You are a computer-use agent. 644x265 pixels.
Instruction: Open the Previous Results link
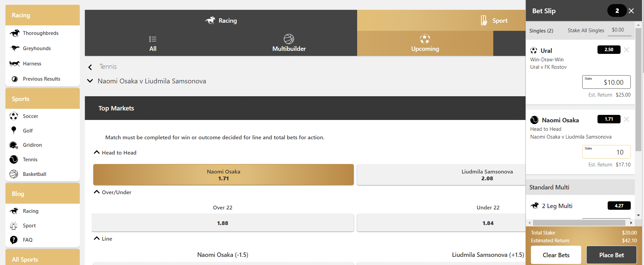point(42,79)
